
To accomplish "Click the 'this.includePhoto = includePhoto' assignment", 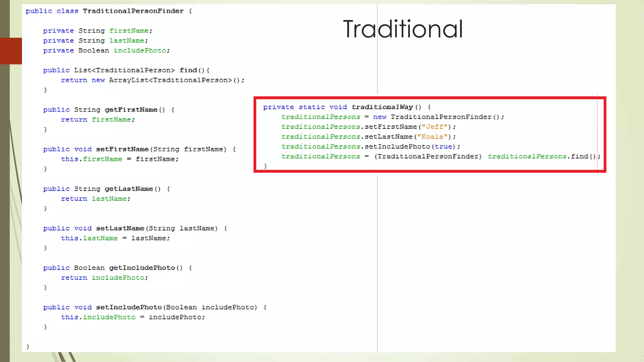I will (133, 317).
